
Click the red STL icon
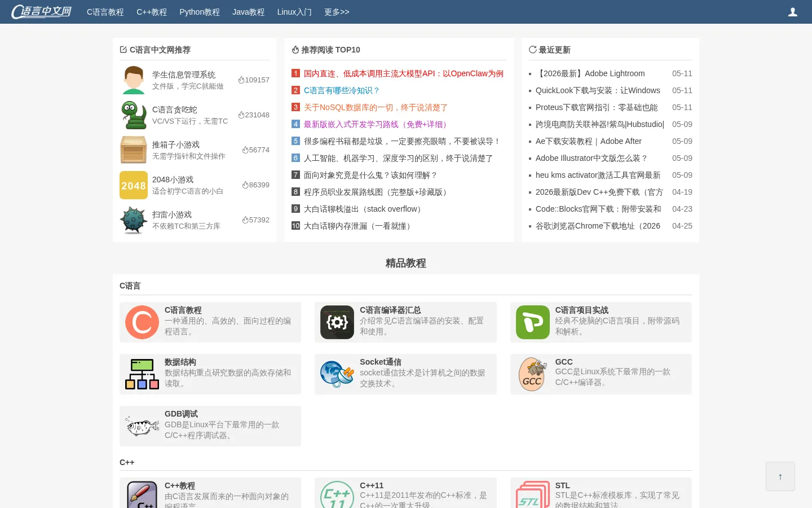[x=533, y=495]
